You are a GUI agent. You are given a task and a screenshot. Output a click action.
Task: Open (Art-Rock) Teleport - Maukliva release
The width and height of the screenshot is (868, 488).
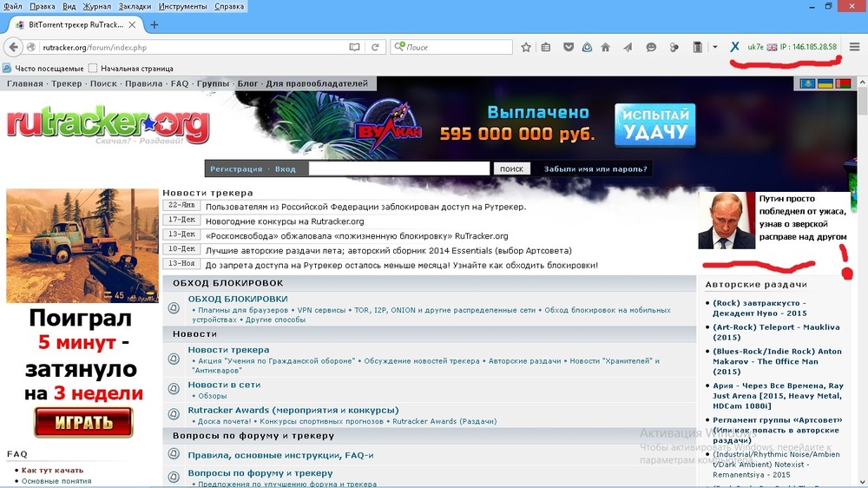tap(775, 332)
